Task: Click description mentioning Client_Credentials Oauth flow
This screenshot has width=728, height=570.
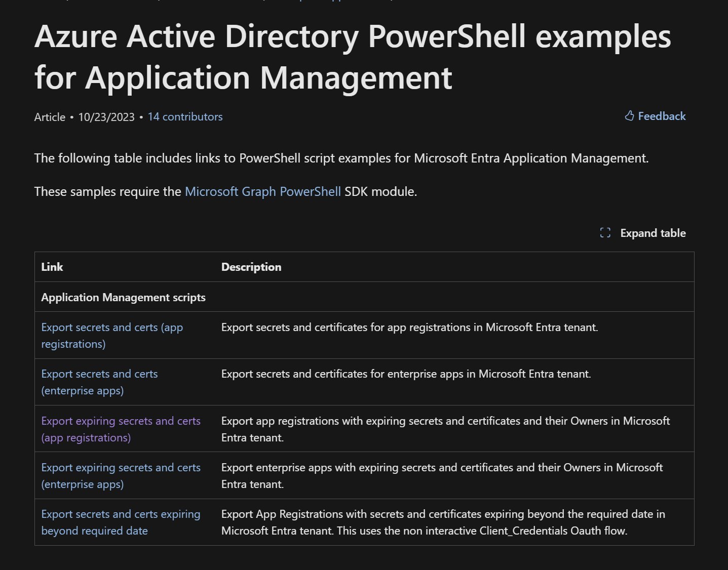Action: click(443, 522)
